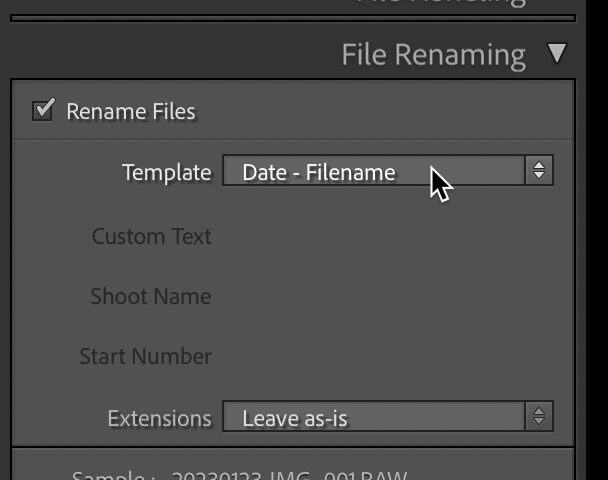Image resolution: width=608 pixels, height=480 pixels.
Task: Click the Template dropdown up-down arrows
Action: (x=539, y=171)
